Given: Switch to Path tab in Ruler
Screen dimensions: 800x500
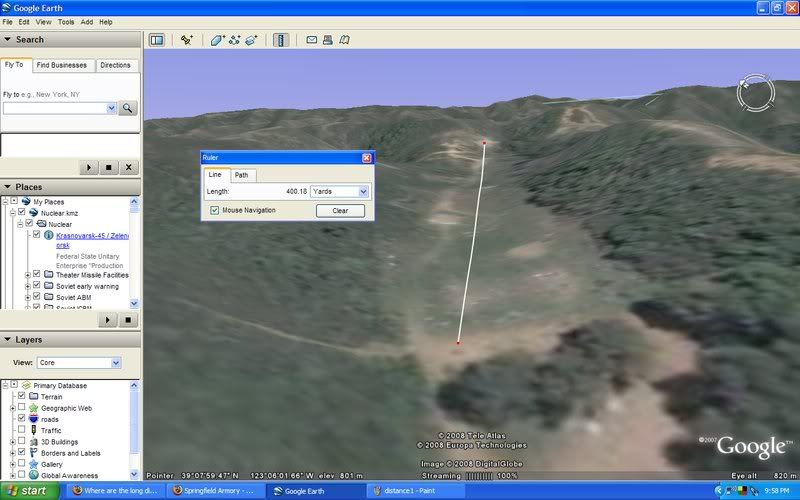Looking at the screenshot, I should [242, 175].
